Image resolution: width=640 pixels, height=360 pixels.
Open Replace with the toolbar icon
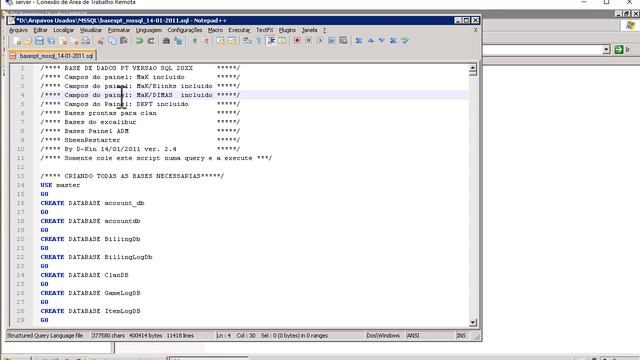[178, 41]
